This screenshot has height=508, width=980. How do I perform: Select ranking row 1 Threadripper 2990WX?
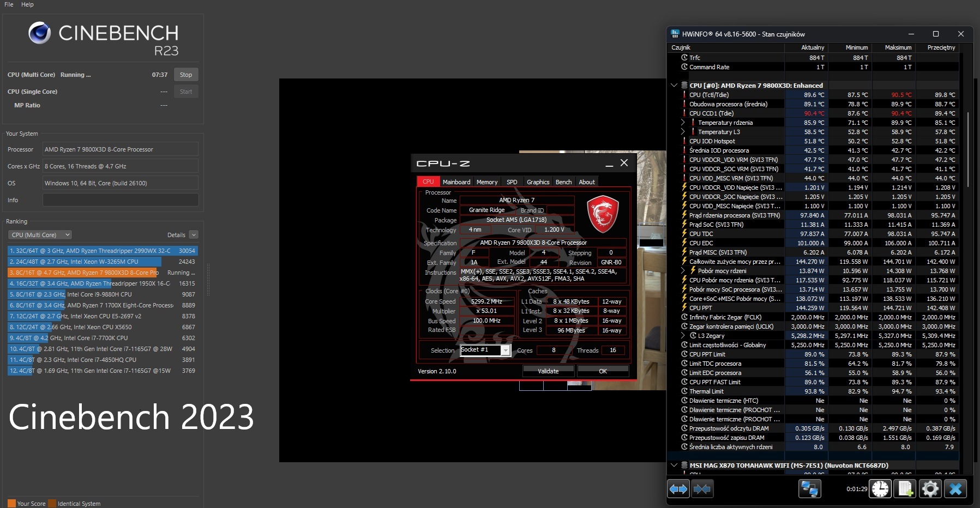click(x=103, y=251)
